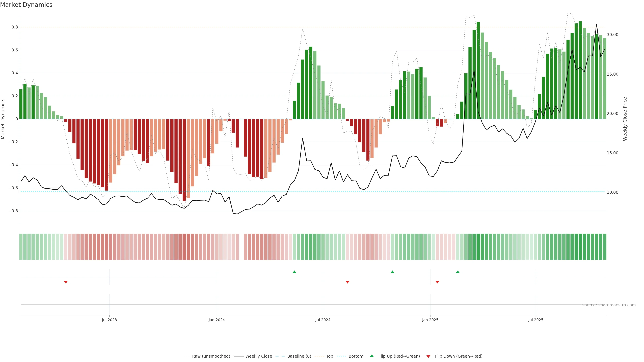Click the red Flip Down marker after Jan 2025
644x362 pixels.
tap(437, 282)
